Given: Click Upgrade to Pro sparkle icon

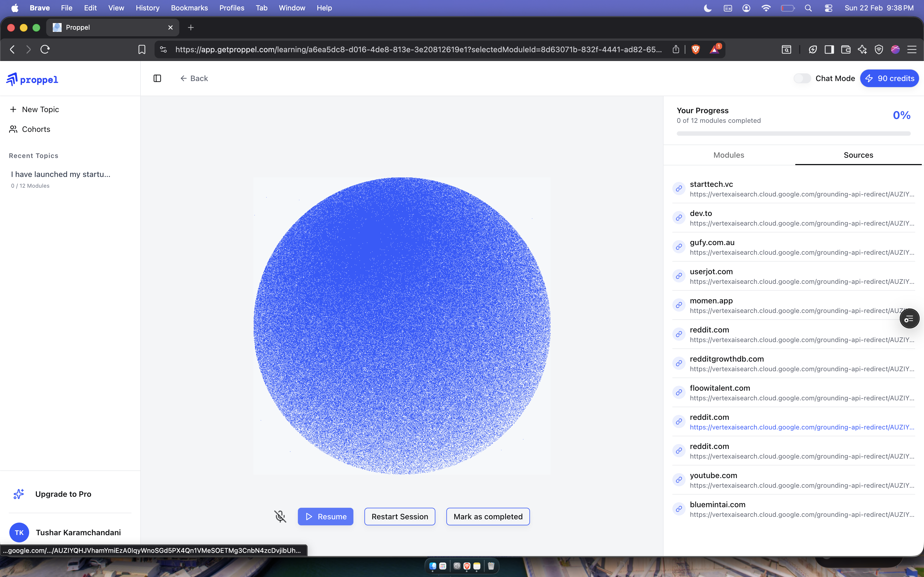Looking at the screenshot, I should pyautogui.click(x=19, y=494).
